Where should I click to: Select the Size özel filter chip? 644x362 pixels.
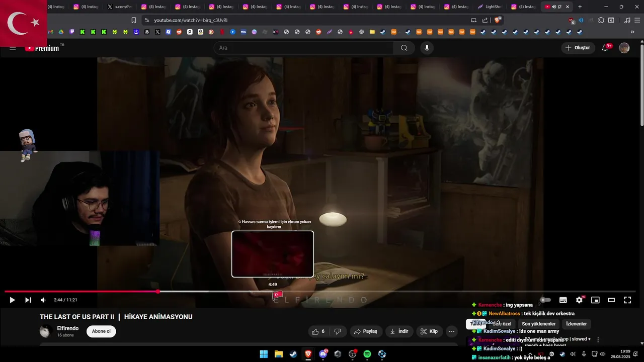pos(502,324)
